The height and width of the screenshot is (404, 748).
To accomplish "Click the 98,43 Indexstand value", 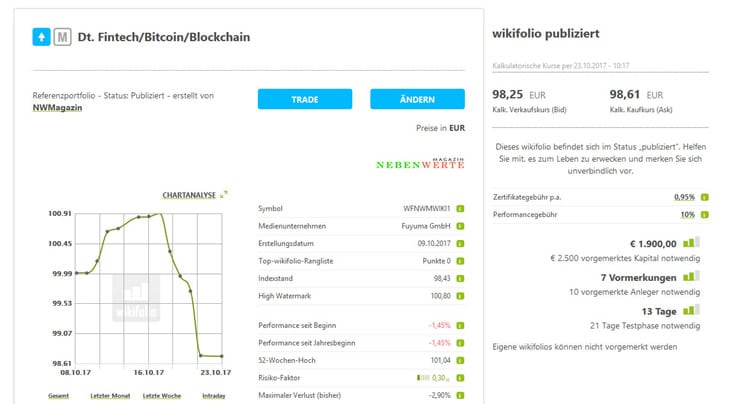I will (x=442, y=279).
